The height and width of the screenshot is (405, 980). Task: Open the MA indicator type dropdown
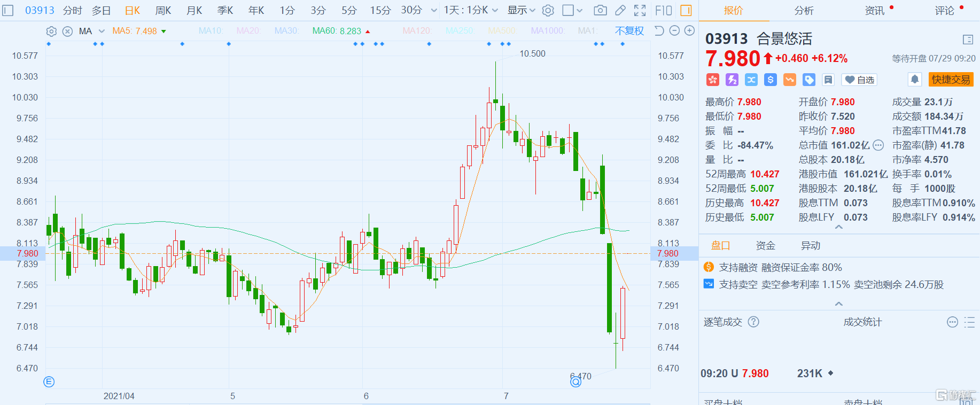click(x=102, y=31)
